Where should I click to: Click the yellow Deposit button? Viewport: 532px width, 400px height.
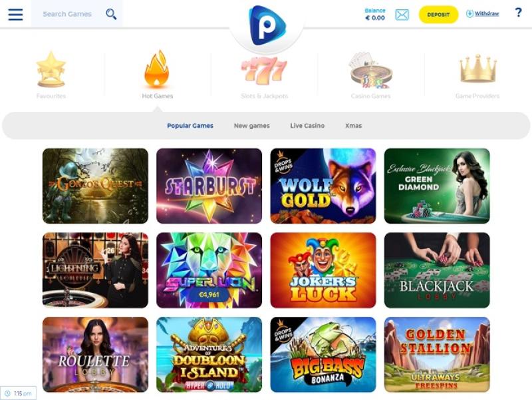click(x=438, y=15)
